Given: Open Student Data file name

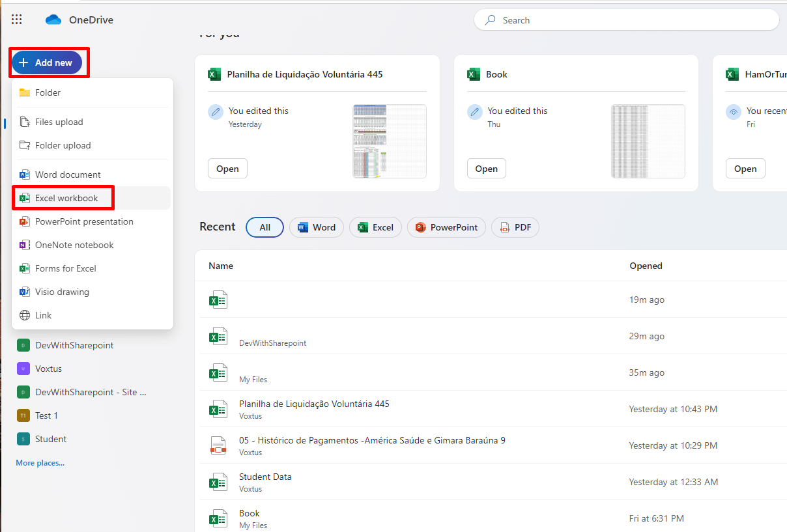Looking at the screenshot, I should coord(265,477).
